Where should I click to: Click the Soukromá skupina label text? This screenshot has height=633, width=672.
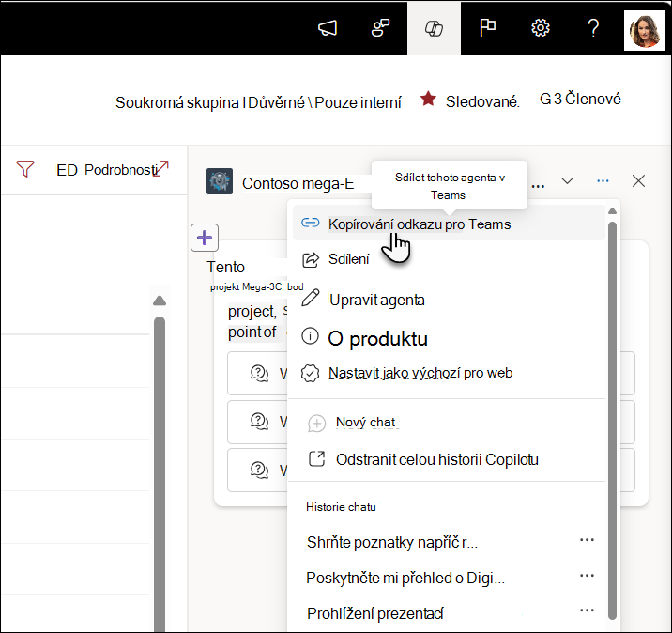(x=177, y=102)
